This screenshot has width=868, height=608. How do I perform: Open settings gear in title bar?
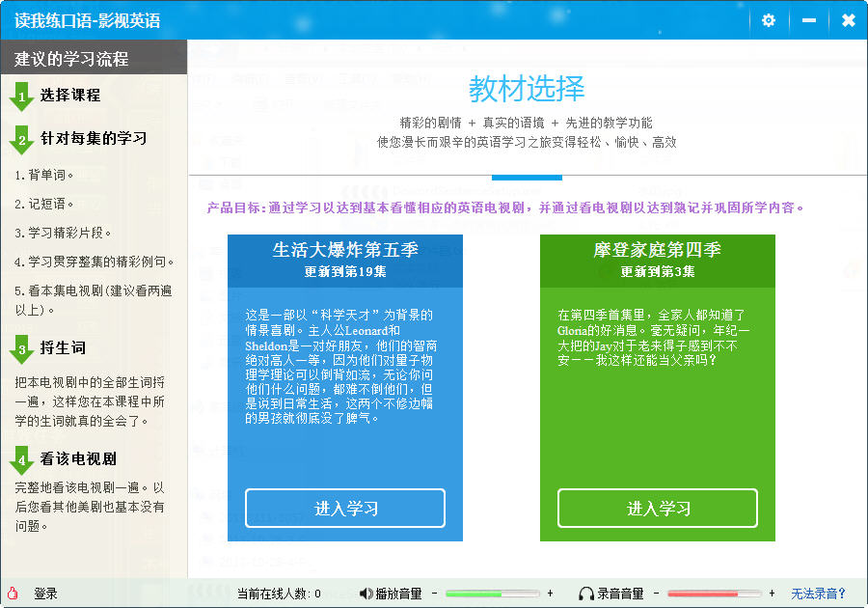click(769, 20)
